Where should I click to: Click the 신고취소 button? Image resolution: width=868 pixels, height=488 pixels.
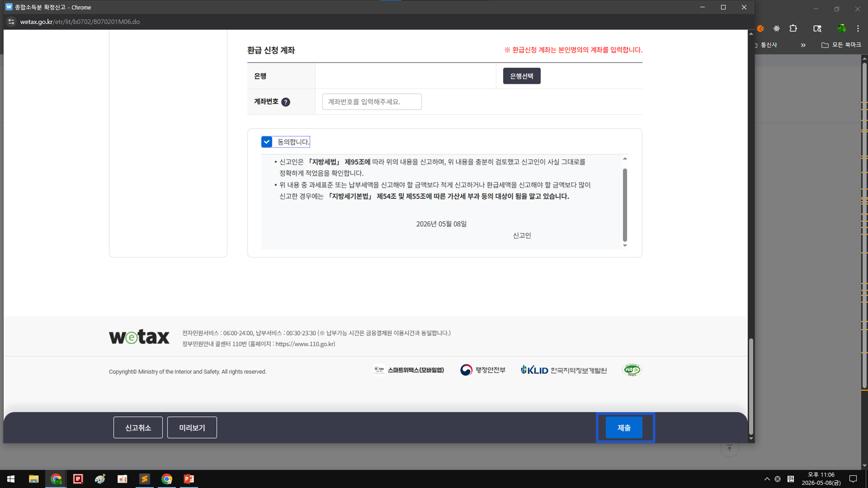click(x=138, y=428)
